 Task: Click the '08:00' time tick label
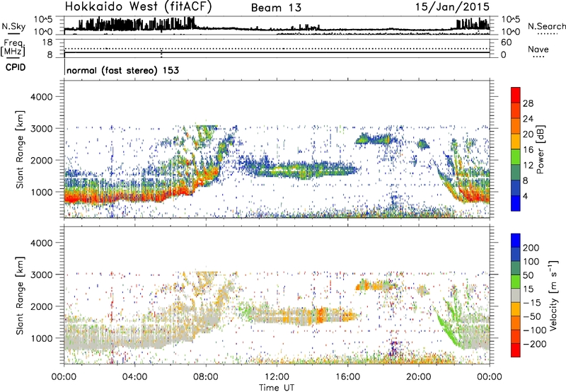tap(206, 377)
